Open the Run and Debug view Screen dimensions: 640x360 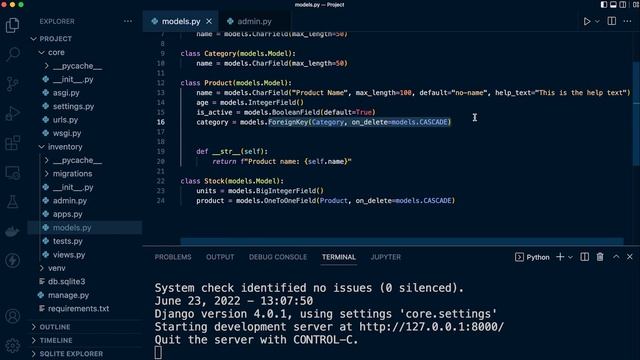pyautogui.click(x=13, y=113)
